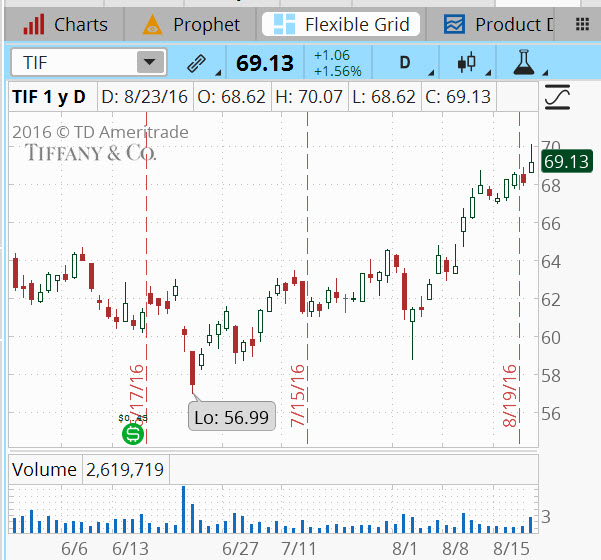Open the D timeframe selector
This screenshot has width=601, height=560.
tap(406, 62)
